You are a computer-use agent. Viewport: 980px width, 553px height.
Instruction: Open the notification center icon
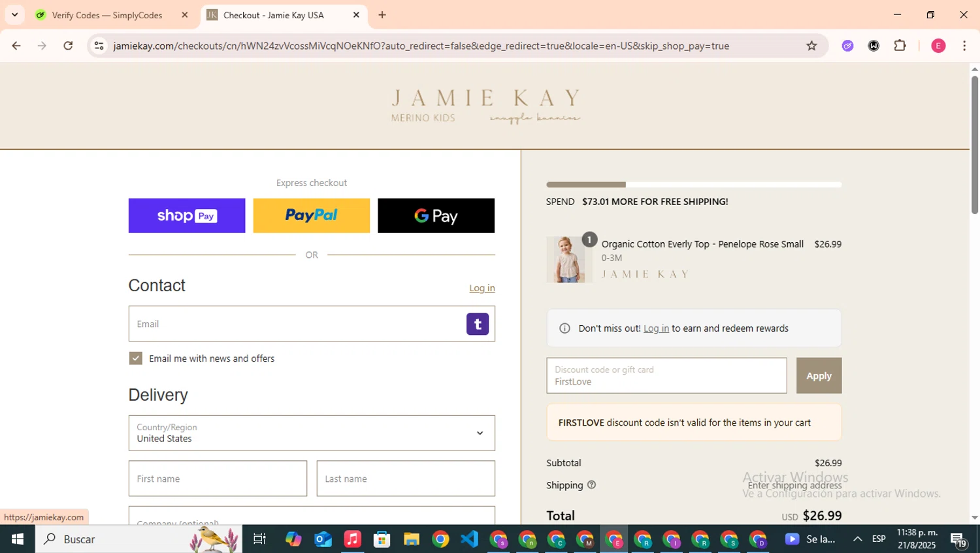958,539
